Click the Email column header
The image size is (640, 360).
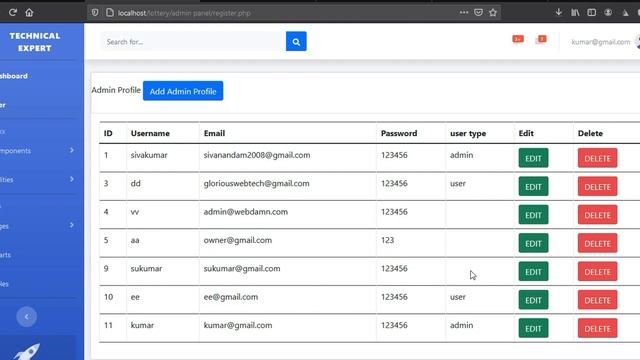coord(214,133)
